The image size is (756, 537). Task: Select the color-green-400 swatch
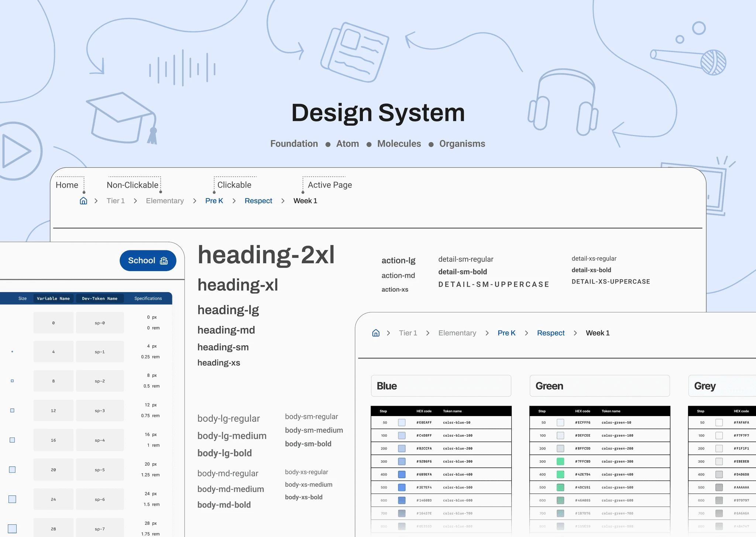click(560, 474)
